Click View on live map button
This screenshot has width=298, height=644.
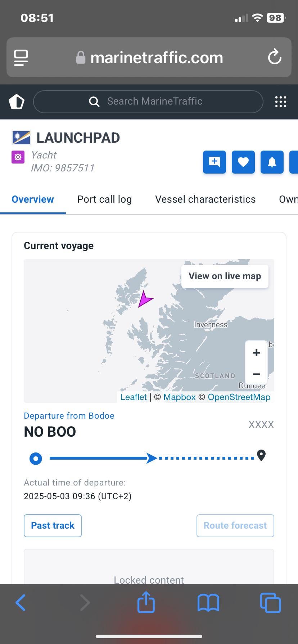point(225,276)
